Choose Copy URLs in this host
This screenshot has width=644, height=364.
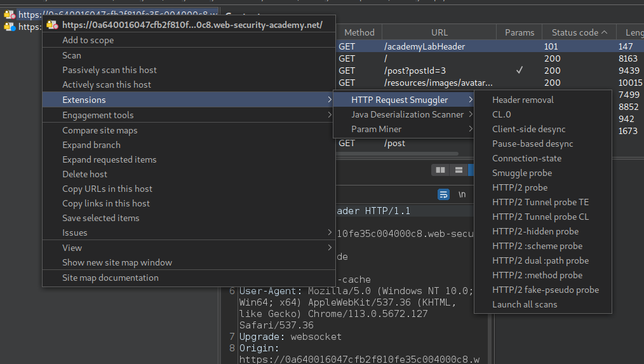coord(189,189)
